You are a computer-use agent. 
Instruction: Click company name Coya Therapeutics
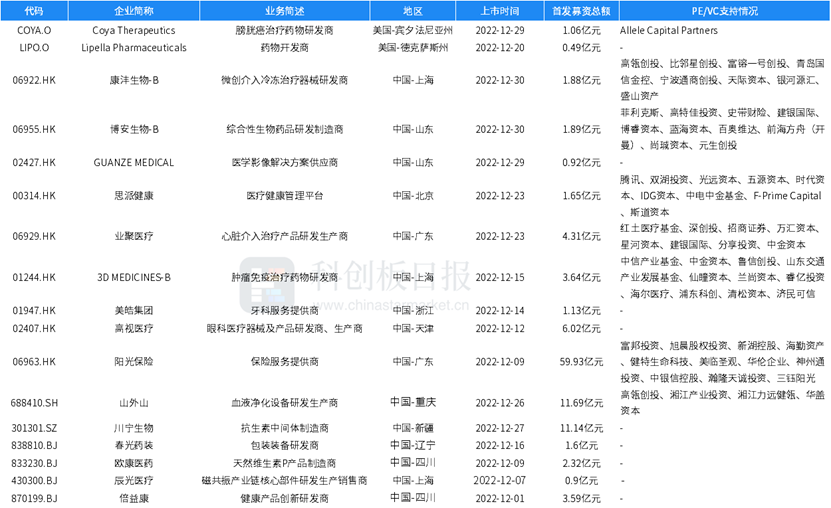pos(134,31)
